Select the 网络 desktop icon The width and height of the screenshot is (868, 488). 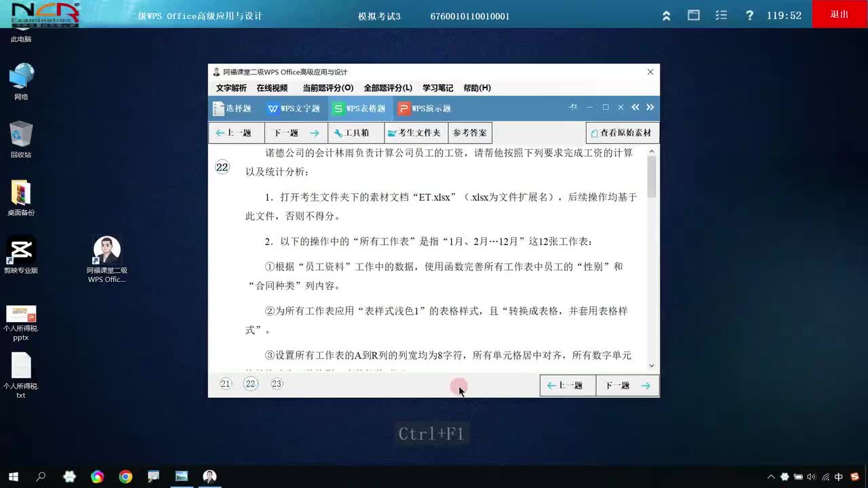coord(21,81)
